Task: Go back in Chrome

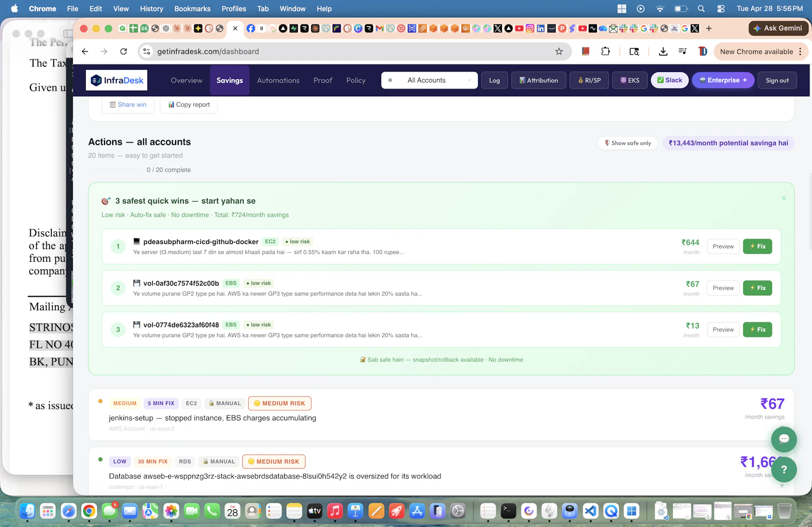Action: pyautogui.click(x=85, y=51)
